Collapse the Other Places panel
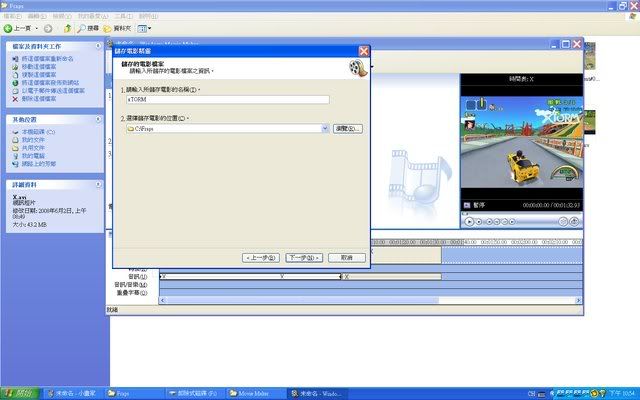The height and width of the screenshot is (400, 640). tap(99, 118)
